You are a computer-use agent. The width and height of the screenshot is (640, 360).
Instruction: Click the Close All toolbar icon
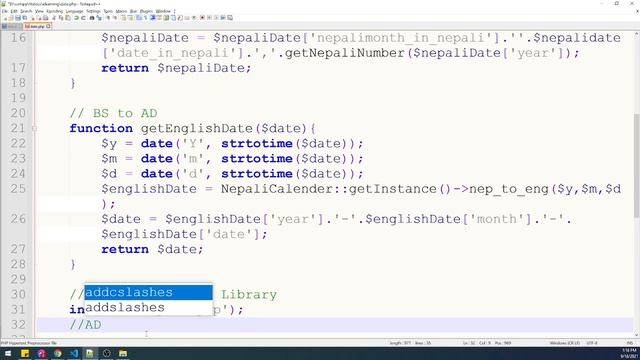pyautogui.click(x=39, y=18)
